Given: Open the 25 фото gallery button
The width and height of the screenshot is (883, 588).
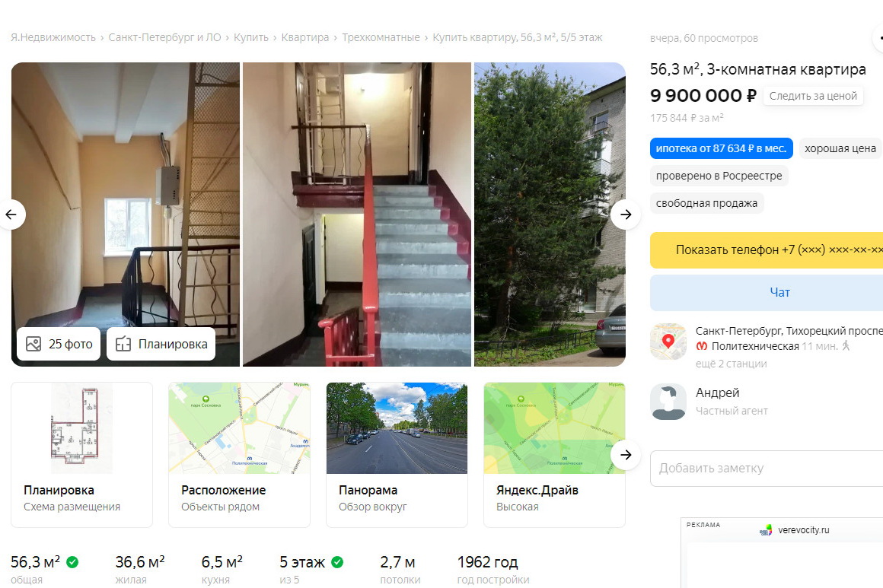Looking at the screenshot, I should point(59,344).
